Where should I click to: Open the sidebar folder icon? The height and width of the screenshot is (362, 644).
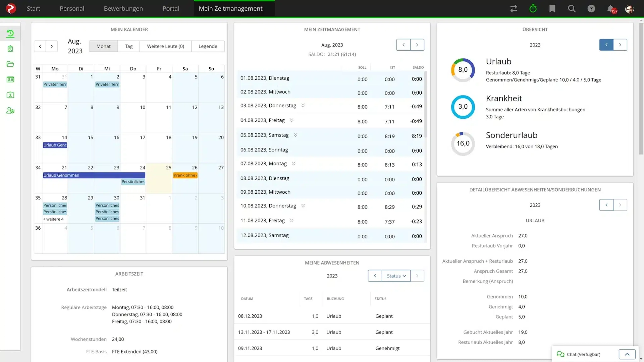10,64
